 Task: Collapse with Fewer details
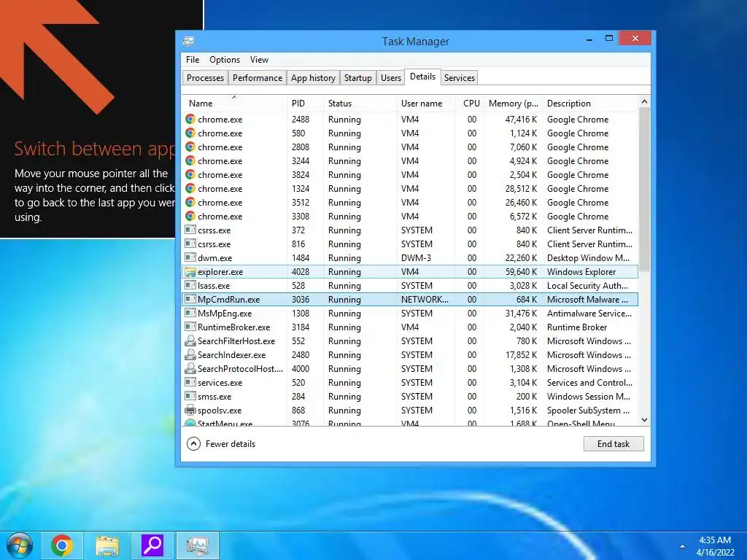(221, 444)
